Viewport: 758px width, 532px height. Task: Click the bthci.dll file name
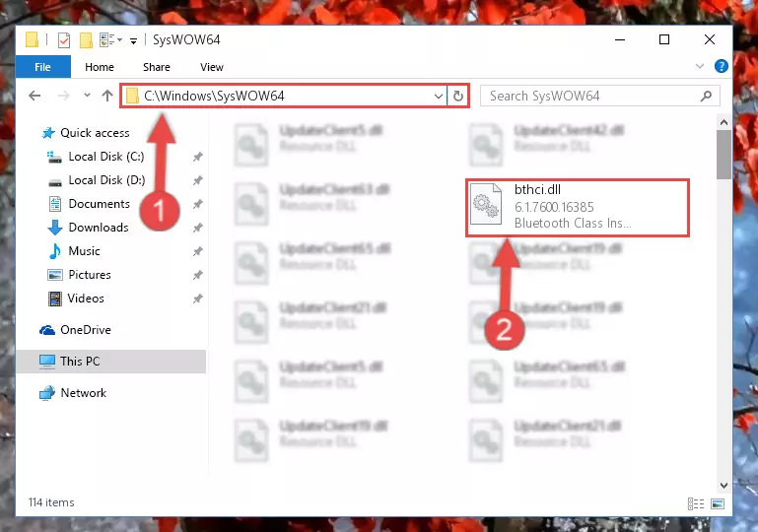coord(537,189)
